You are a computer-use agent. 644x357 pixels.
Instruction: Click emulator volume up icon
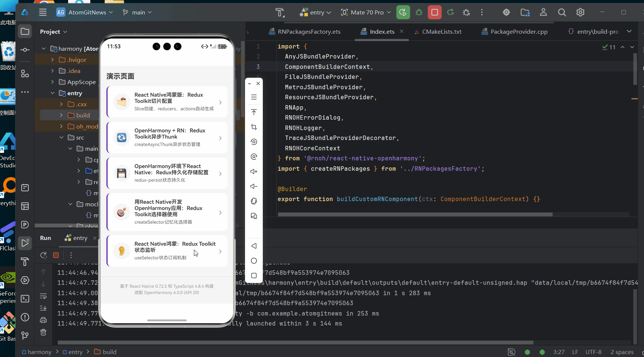click(x=254, y=171)
